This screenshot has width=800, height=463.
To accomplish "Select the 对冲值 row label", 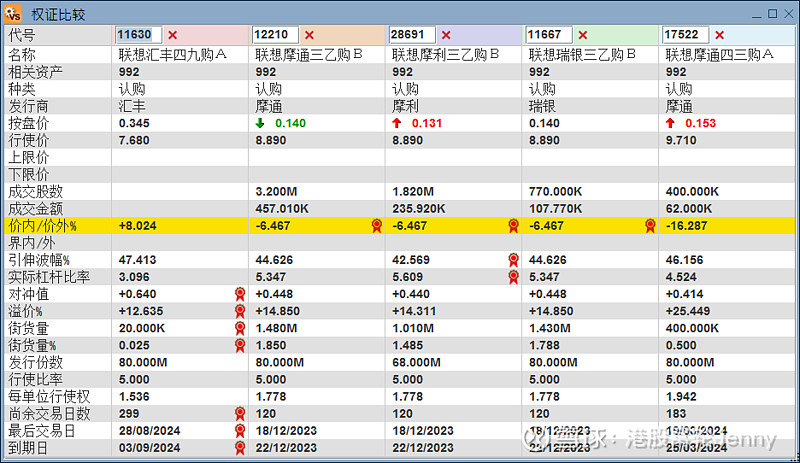I will [29, 294].
